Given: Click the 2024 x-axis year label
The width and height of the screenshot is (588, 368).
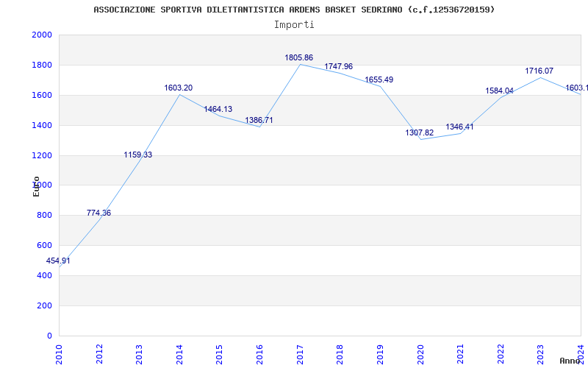Looking at the screenshot, I should [x=581, y=354].
